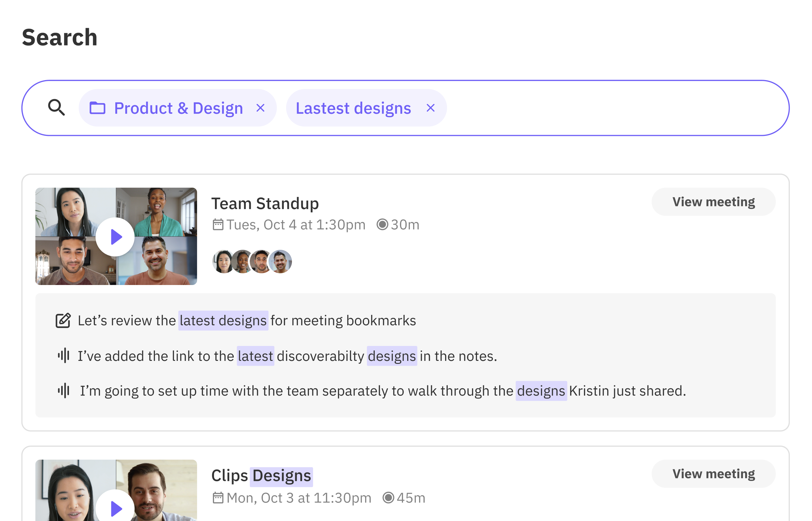The width and height of the screenshot is (812, 521).
Task: Click the folder icon in Product & Design chip
Action: pyautogui.click(x=97, y=108)
